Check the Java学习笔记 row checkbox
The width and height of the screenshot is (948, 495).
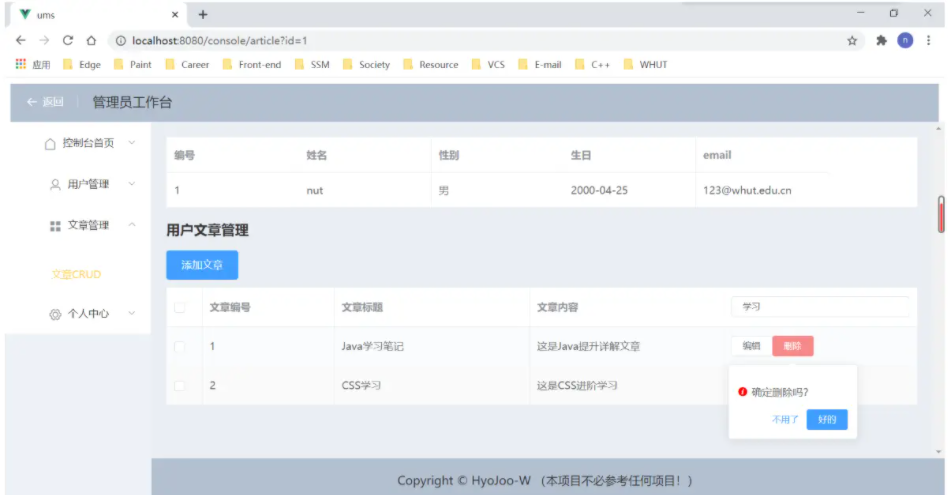180,346
